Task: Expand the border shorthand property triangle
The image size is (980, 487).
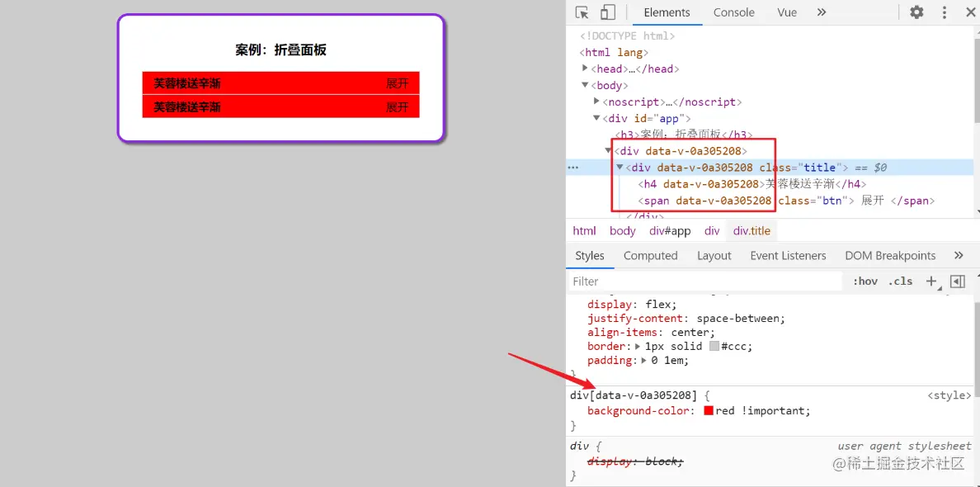Action: [x=638, y=346]
